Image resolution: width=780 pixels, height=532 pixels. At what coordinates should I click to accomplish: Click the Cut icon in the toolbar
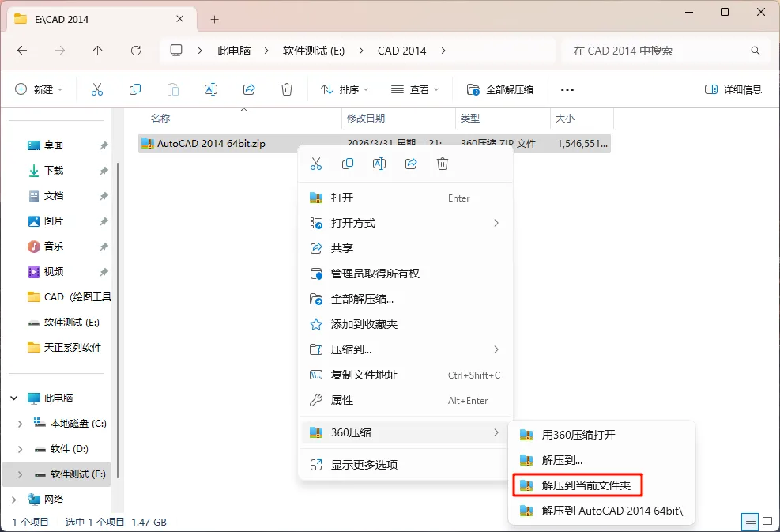coord(97,89)
